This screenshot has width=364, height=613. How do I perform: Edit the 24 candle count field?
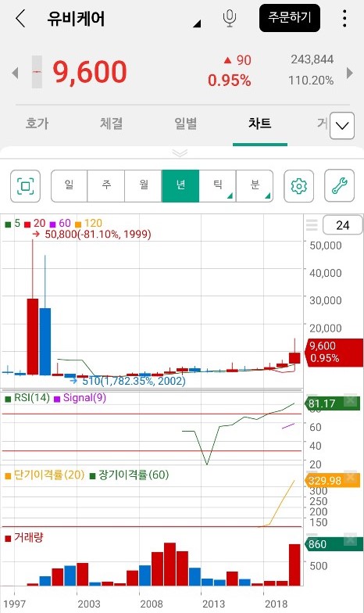342,225
